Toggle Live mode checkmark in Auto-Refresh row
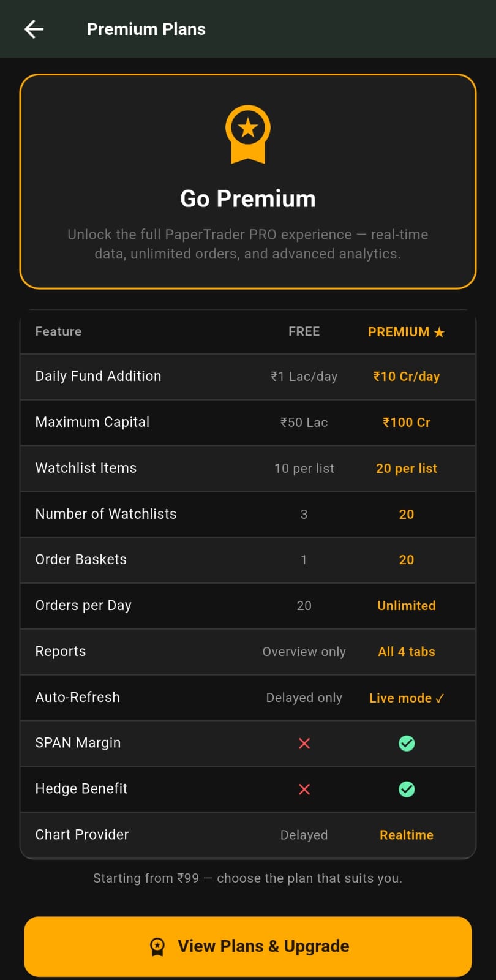Viewport: 496px width, 980px height. 406,698
